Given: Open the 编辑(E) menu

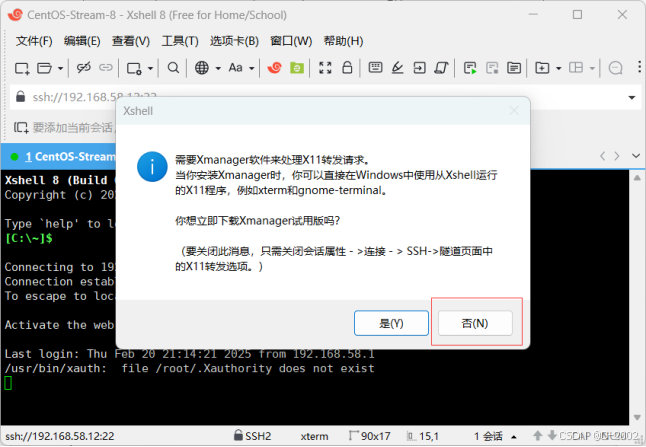Looking at the screenshot, I should click(82, 41).
